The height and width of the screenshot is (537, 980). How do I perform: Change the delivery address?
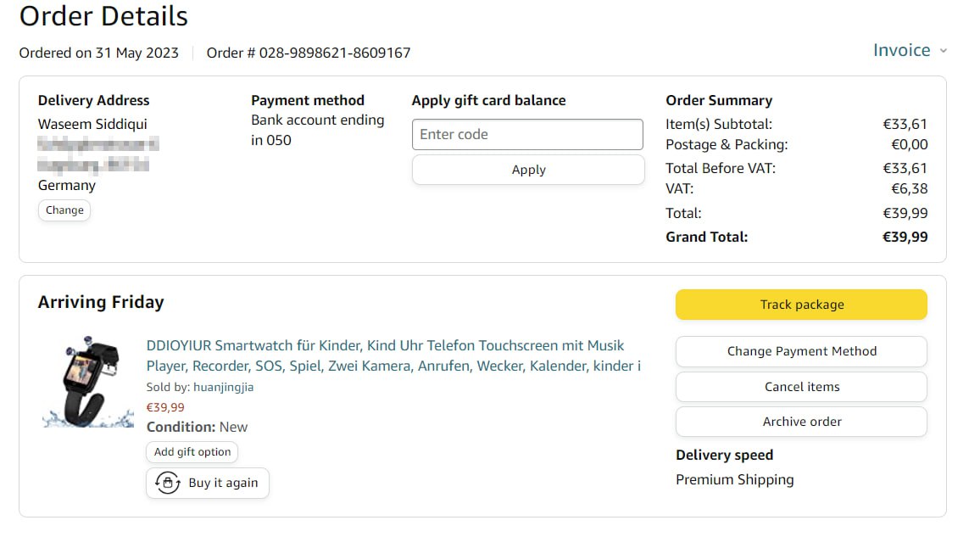click(64, 210)
